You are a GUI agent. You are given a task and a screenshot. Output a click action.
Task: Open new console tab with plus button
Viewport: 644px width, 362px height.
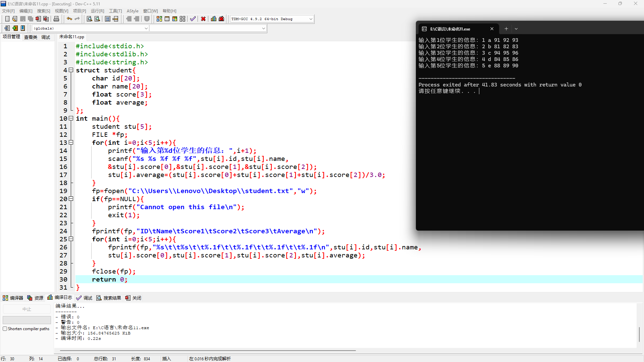coord(506,29)
